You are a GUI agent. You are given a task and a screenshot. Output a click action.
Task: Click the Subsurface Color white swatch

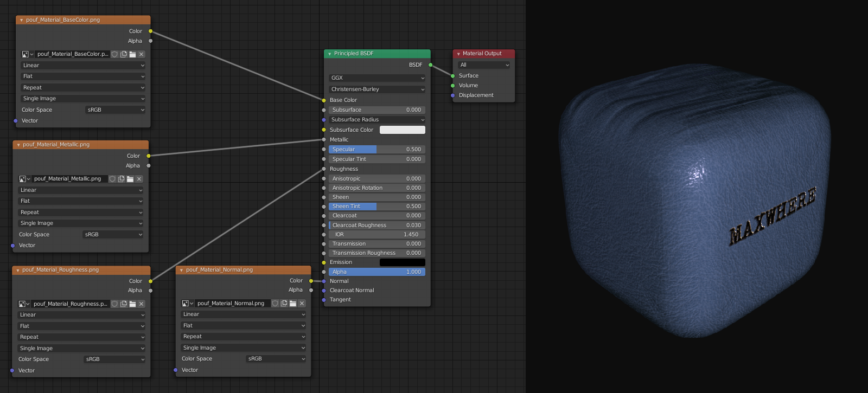[403, 130]
